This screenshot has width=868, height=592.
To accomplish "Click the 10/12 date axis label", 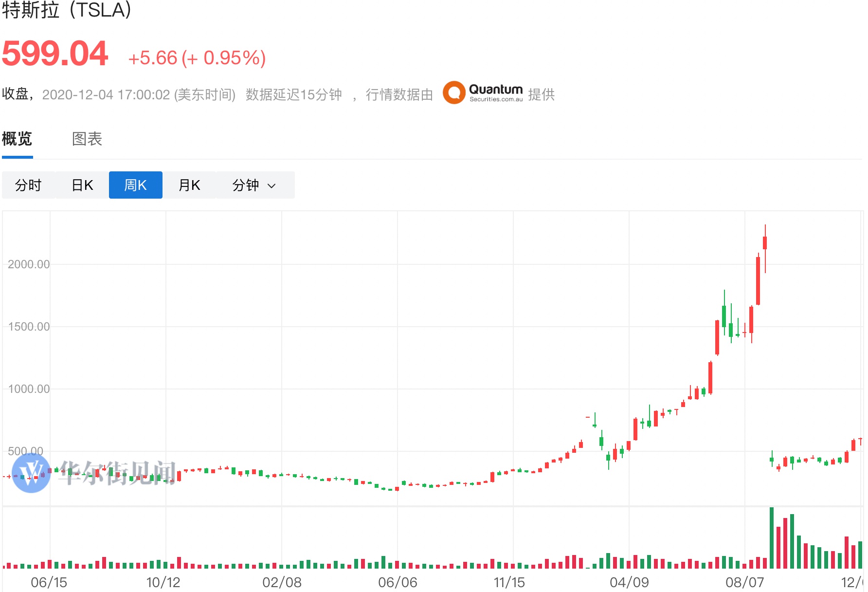I will tap(163, 582).
